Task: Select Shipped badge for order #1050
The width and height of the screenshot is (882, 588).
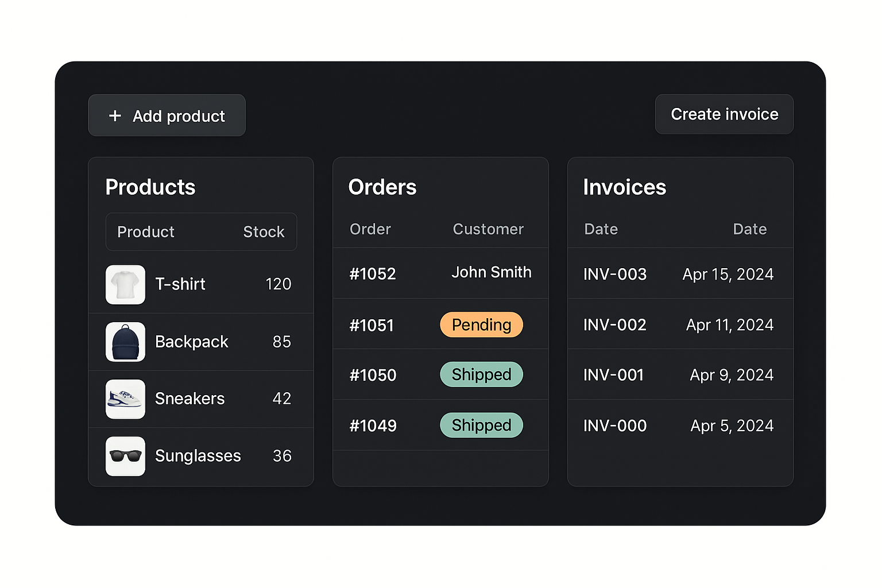Action: click(481, 374)
